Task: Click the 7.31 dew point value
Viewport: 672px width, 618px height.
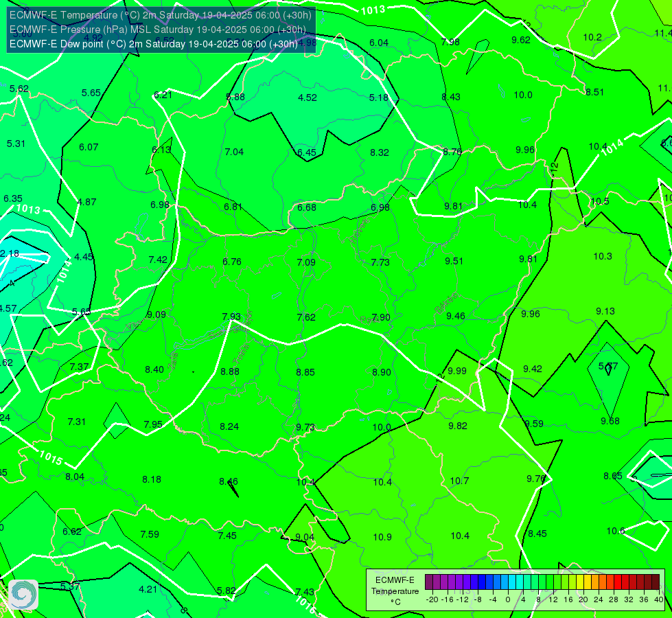Action: (77, 422)
